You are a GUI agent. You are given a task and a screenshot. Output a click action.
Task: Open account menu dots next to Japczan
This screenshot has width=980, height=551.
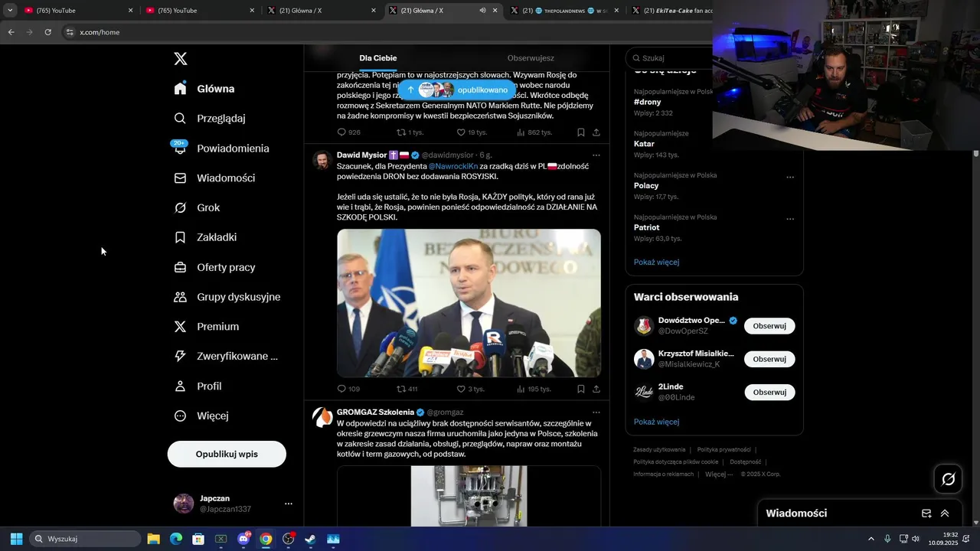[289, 504]
